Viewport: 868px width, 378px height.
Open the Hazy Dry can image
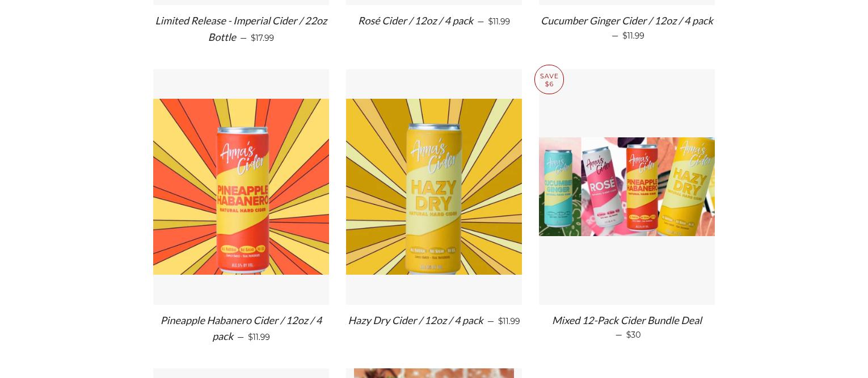pos(434,187)
